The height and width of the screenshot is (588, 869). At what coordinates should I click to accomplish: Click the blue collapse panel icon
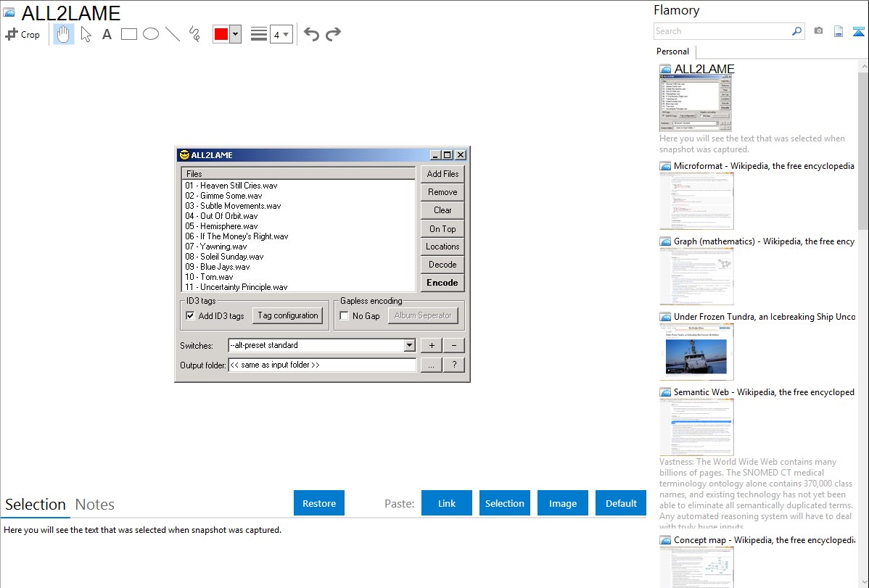(858, 31)
